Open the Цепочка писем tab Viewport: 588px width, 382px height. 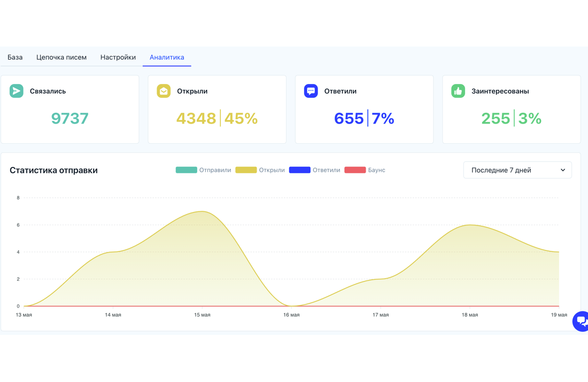coord(61,57)
